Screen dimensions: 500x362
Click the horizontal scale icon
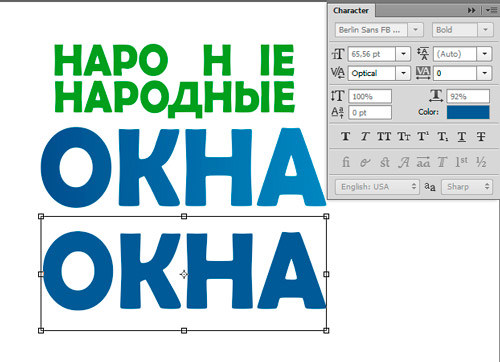point(436,96)
